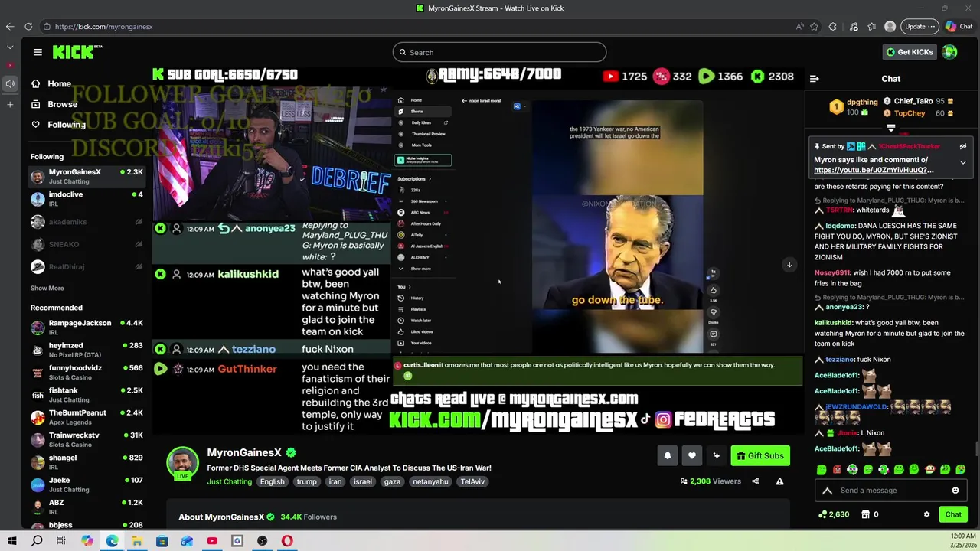
Task: Collapse the chat panel with arrow icon
Action: 815,79
